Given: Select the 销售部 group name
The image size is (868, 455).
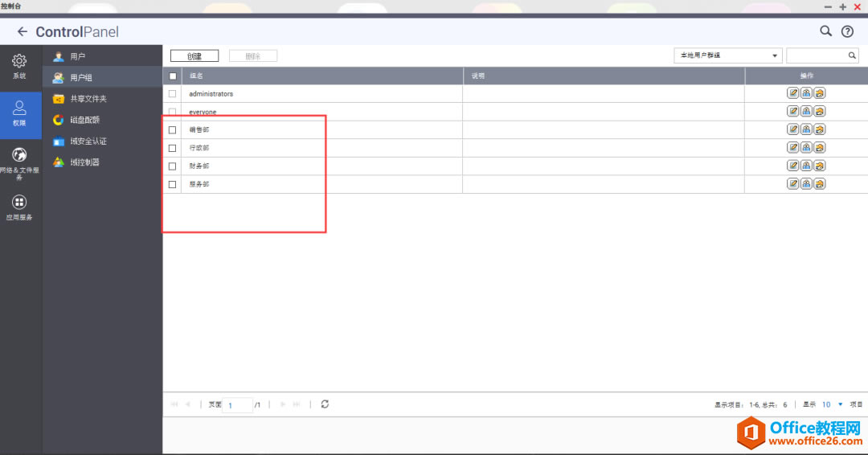Looking at the screenshot, I should pyautogui.click(x=199, y=130).
